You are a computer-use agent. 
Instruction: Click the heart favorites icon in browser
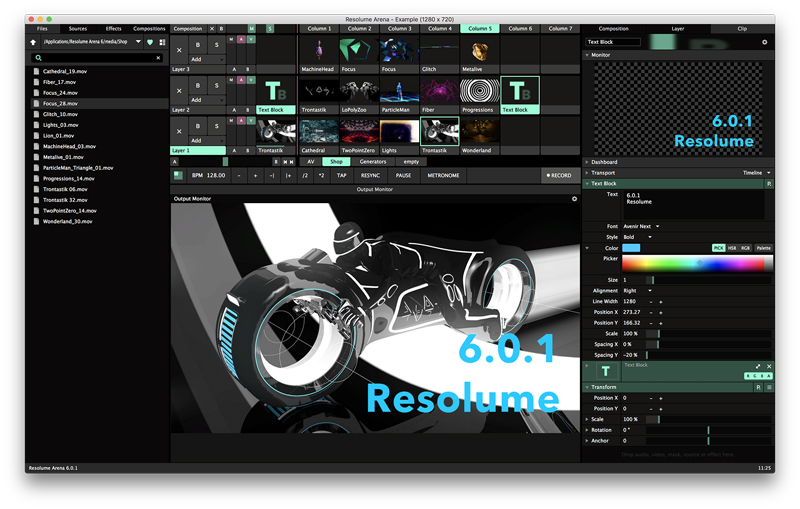click(150, 42)
